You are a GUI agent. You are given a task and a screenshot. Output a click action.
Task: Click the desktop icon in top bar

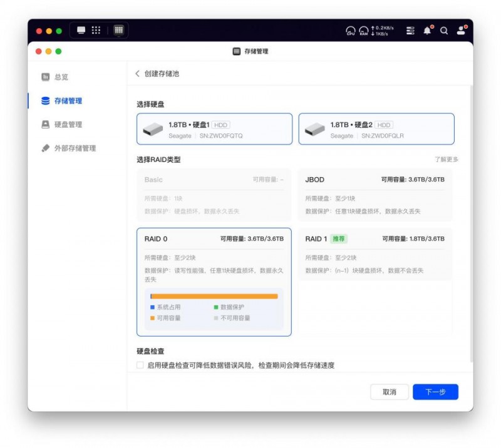[x=81, y=30]
